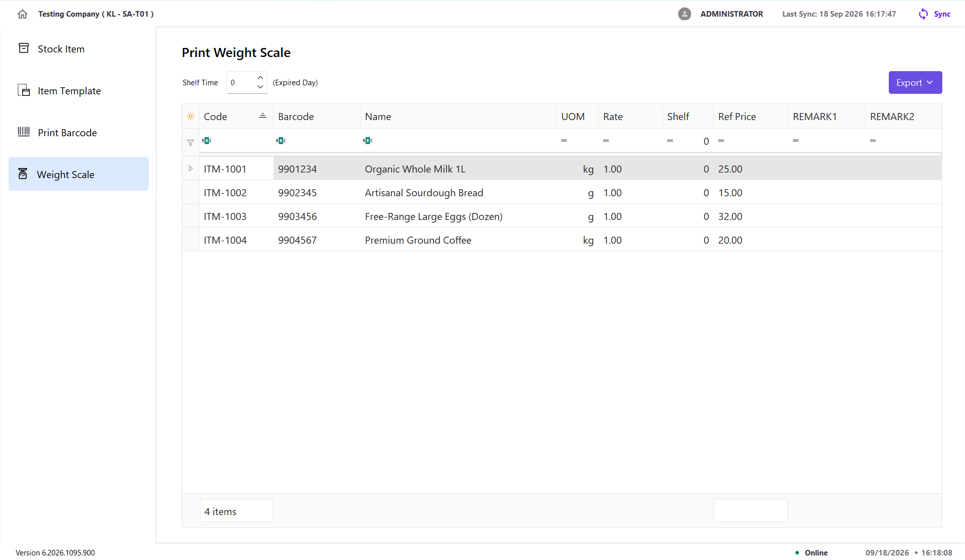The height and width of the screenshot is (560, 965).
Task: Click the home icon
Action: point(22,14)
